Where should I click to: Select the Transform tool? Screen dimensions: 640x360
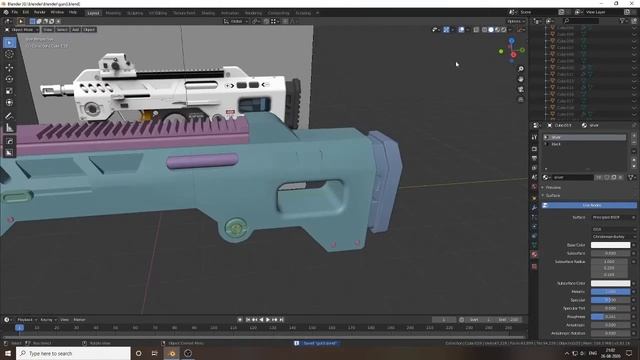[9, 102]
